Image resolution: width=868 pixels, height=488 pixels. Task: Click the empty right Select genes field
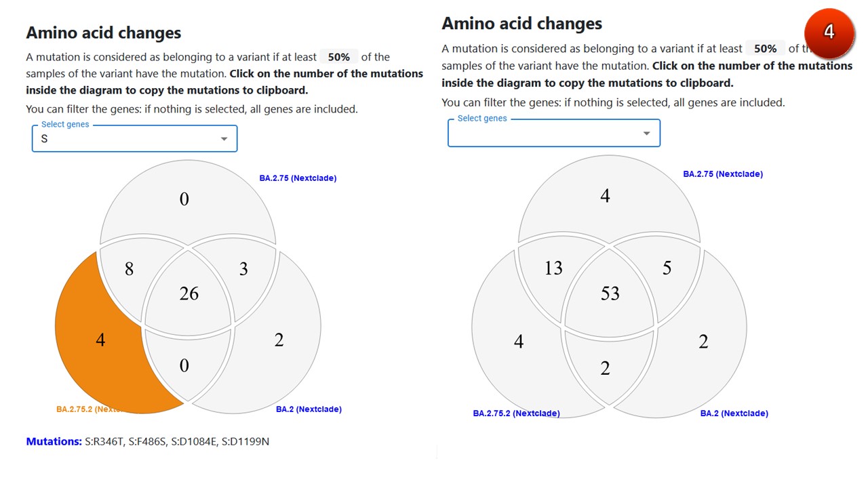point(542,134)
